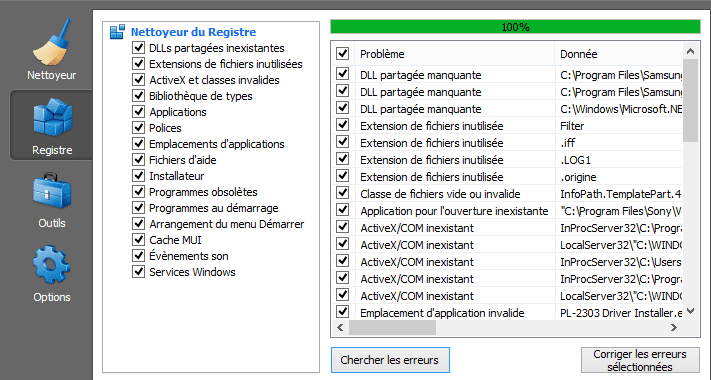Viewport: 711px width, 380px height.
Task: Click the horizontal scrollbar right arrow
Action: (674, 327)
